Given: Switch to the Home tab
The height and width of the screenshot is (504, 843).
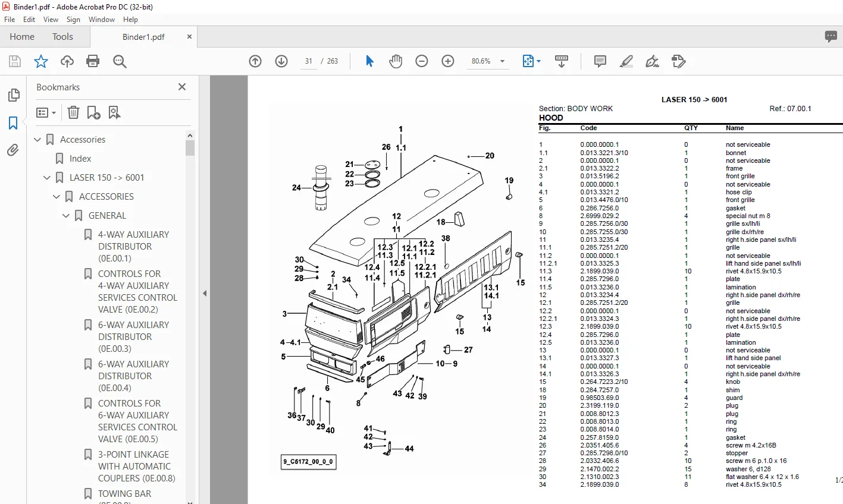Looking at the screenshot, I should [x=22, y=37].
